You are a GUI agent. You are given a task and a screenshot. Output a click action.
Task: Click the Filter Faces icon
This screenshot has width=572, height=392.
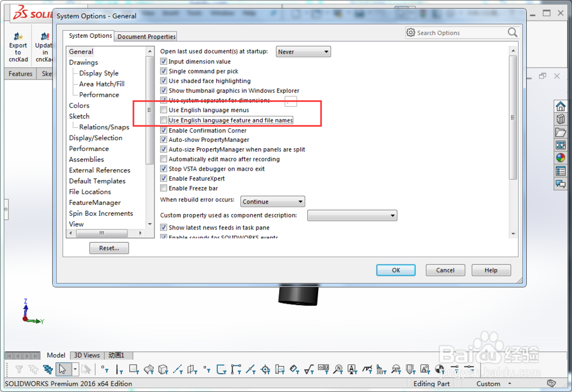coord(134,370)
